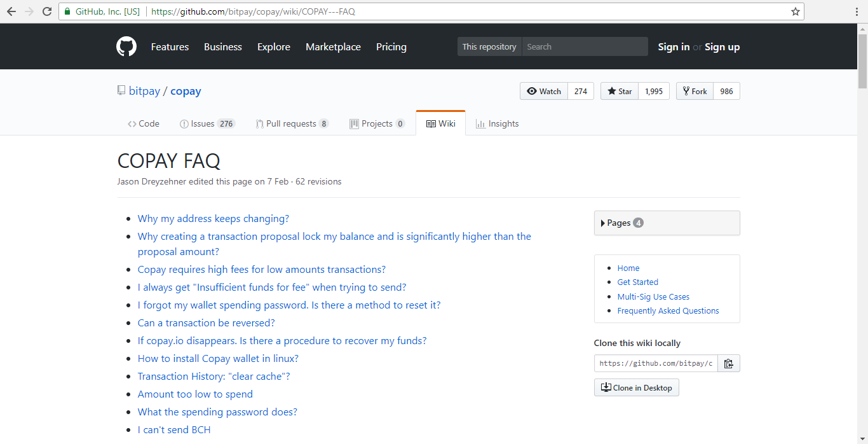Open the Home wiki page link
Screen dimensions: 868x444
pos(628,268)
